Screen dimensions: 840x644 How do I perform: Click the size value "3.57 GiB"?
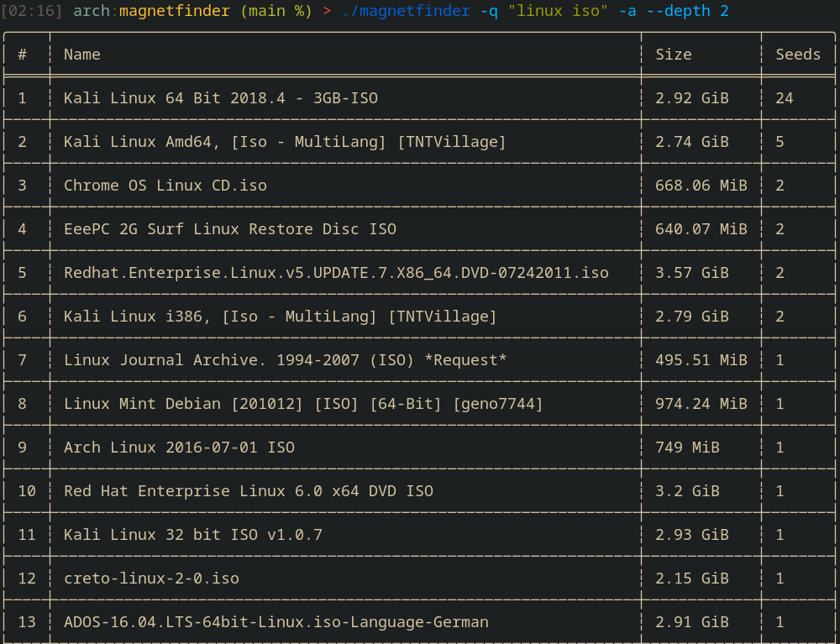691,273
